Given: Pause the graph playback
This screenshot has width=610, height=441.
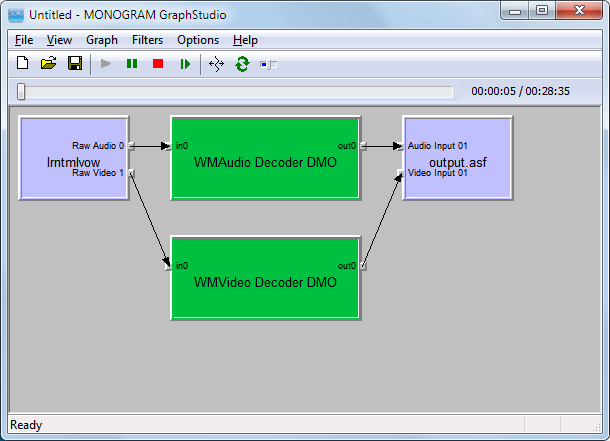Looking at the screenshot, I should (x=132, y=63).
